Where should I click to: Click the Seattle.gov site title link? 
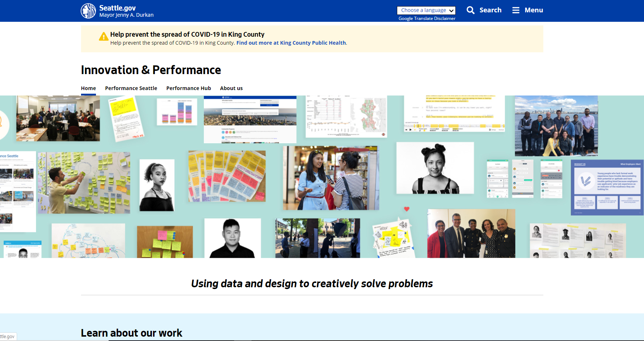point(117,8)
